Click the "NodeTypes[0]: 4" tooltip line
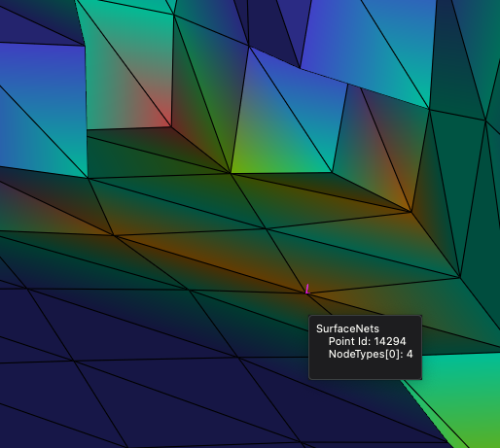This screenshot has height=448, width=500. (x=371, y=354)
